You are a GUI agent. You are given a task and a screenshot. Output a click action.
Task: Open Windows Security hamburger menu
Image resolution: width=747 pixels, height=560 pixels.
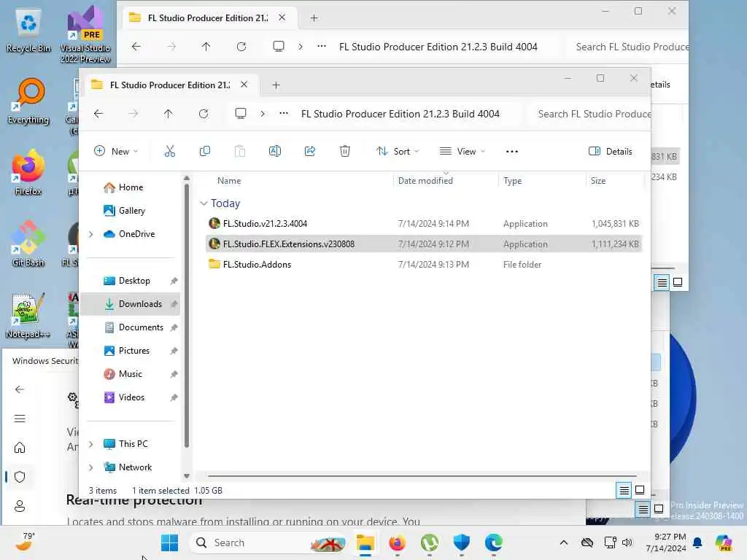pyautogui.click(x=20, y=419)
